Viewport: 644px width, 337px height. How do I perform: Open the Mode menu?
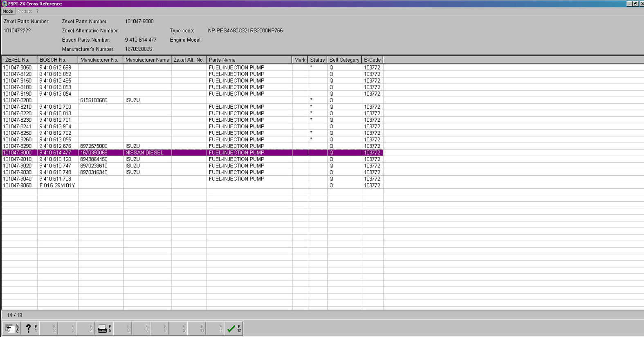tap(8, 11)
